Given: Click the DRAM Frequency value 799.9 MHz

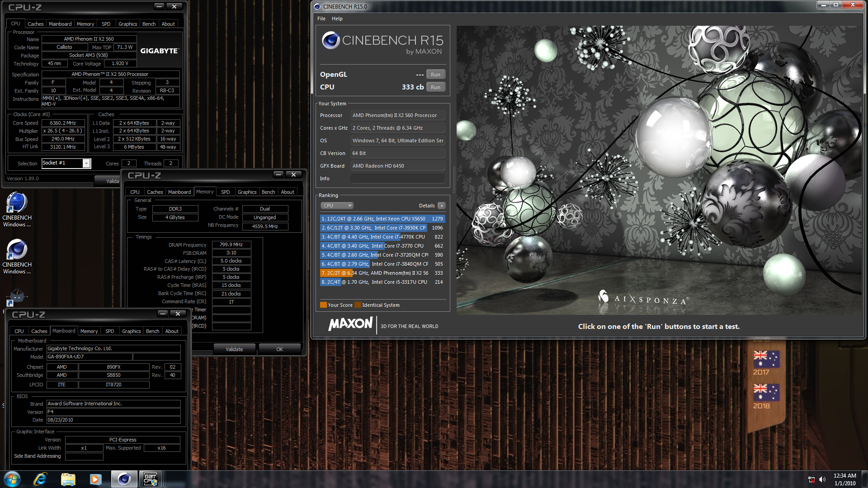Looking at the screenshot, I should (x=231, y=244).
